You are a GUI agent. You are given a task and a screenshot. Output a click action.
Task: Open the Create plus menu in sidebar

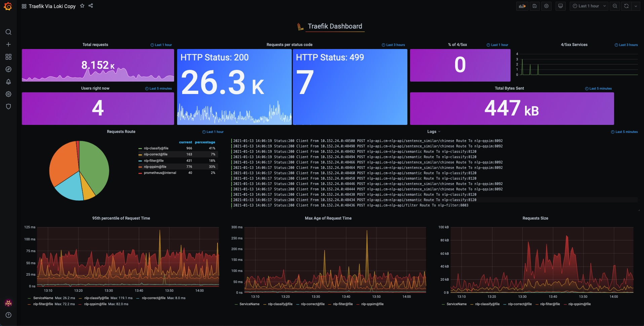pyautogui.click(x=8, y=44)
